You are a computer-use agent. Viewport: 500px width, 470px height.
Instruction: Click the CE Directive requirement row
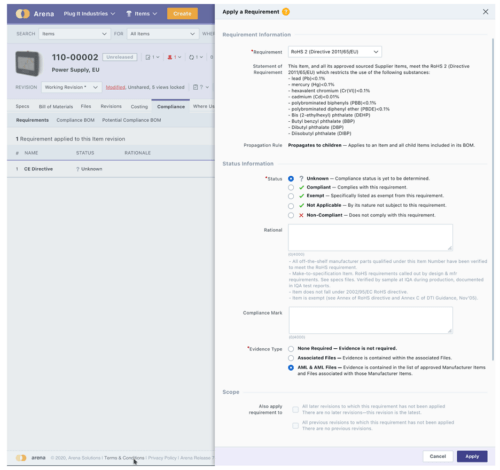111,169
